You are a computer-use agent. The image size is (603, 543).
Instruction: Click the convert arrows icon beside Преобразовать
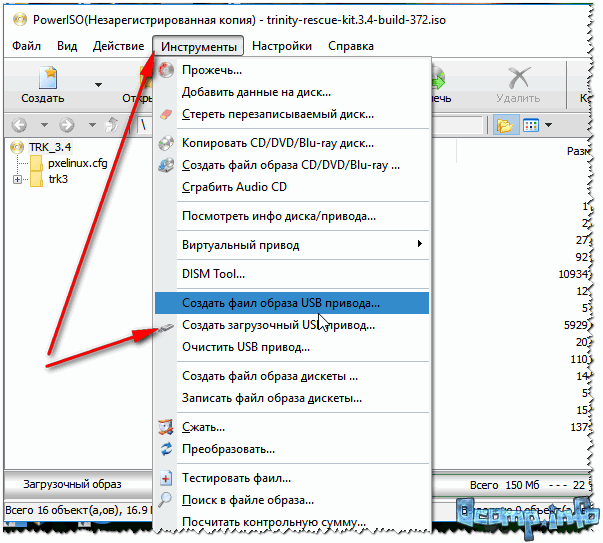[166, 449]
